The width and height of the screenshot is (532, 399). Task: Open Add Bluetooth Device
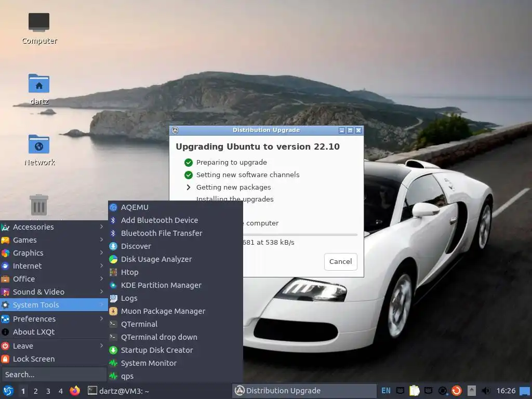coord(176,220)
